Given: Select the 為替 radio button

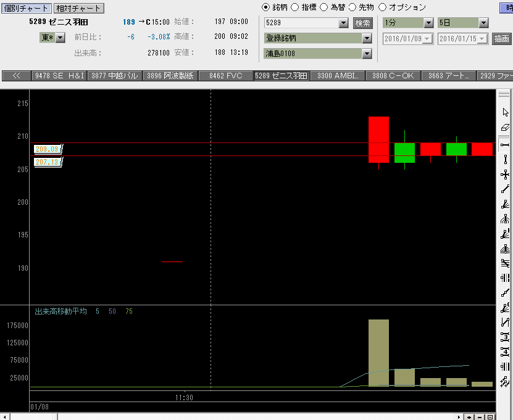Looking at the screenshot, I should tap(323, 7).
